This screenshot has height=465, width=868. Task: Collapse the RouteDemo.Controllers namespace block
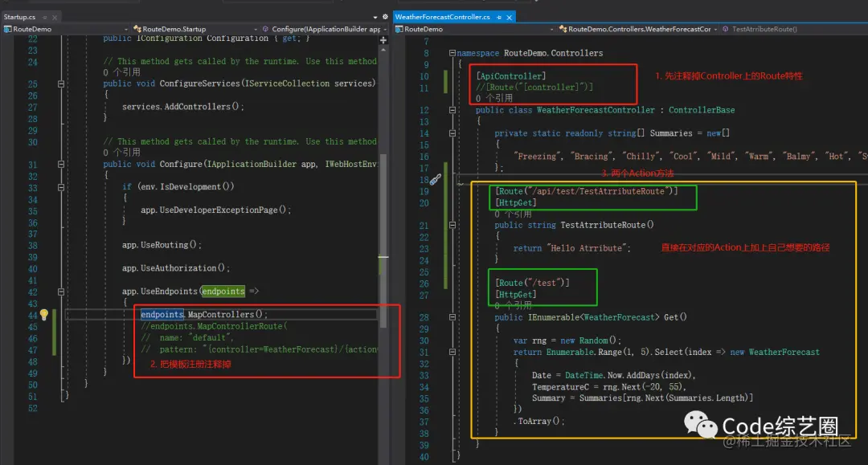tap(452, 53)
